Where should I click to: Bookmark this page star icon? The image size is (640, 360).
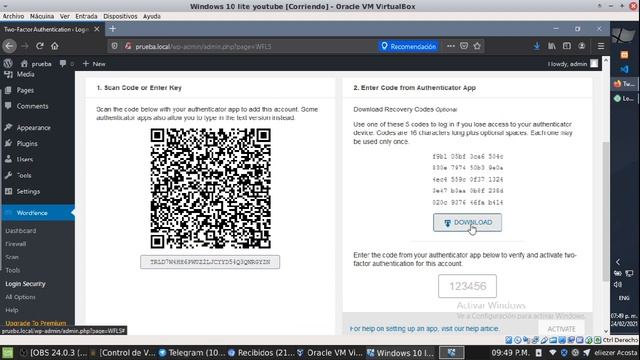tap(477, 46)
